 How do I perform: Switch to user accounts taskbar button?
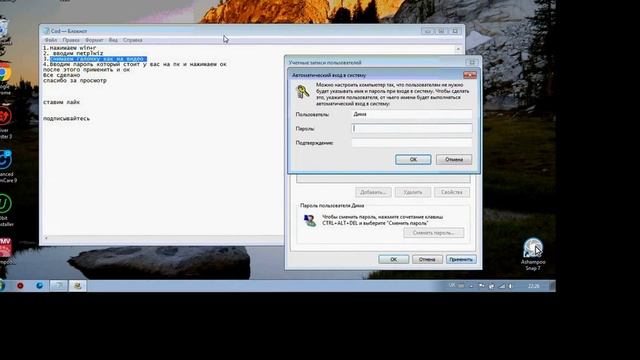tap(77, 286)
